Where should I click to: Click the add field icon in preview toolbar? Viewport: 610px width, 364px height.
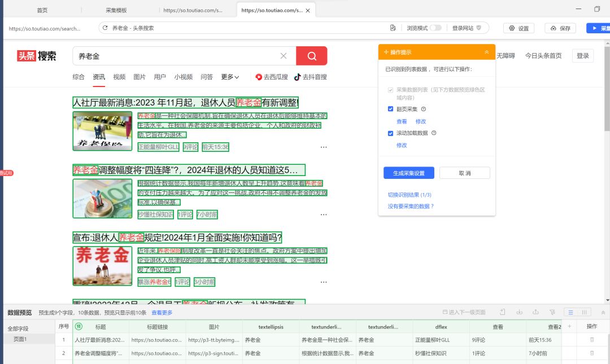(x=503, y=312)
